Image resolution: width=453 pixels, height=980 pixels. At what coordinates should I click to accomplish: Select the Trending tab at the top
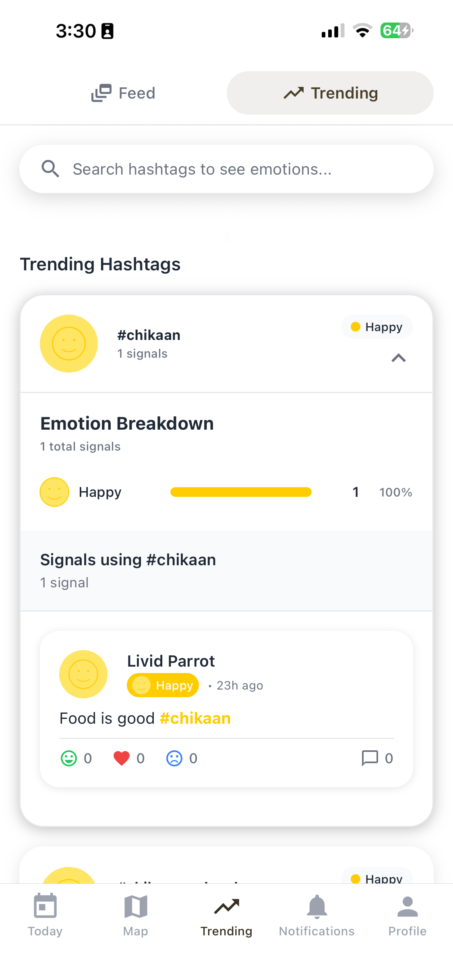[x=329, y=93]
